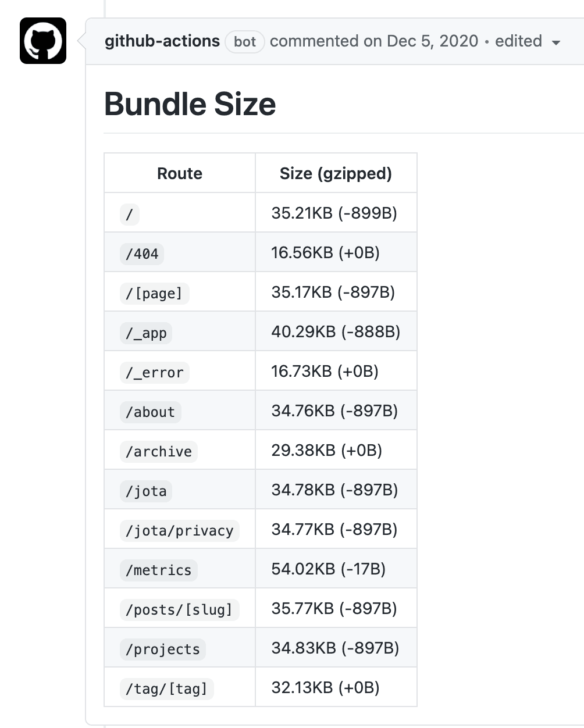Select the /_error route code label
This screenshot has height=728, width=584.
point(155,372)
